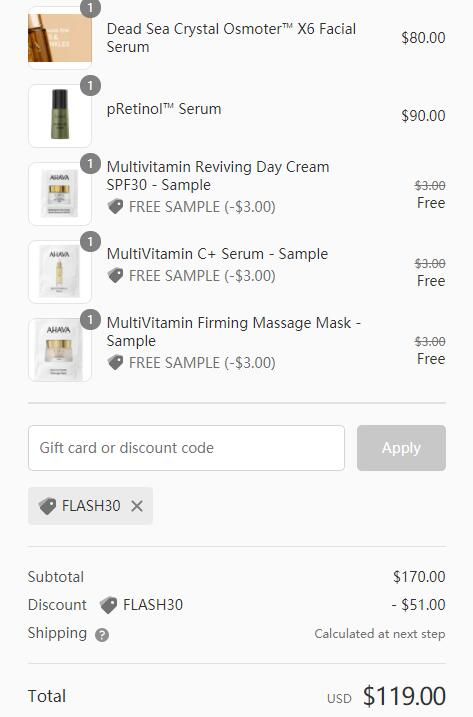Click the tag icon in the FLASH30 chip
The width and height of the screenshot is (473, 717).
(48, 506)
